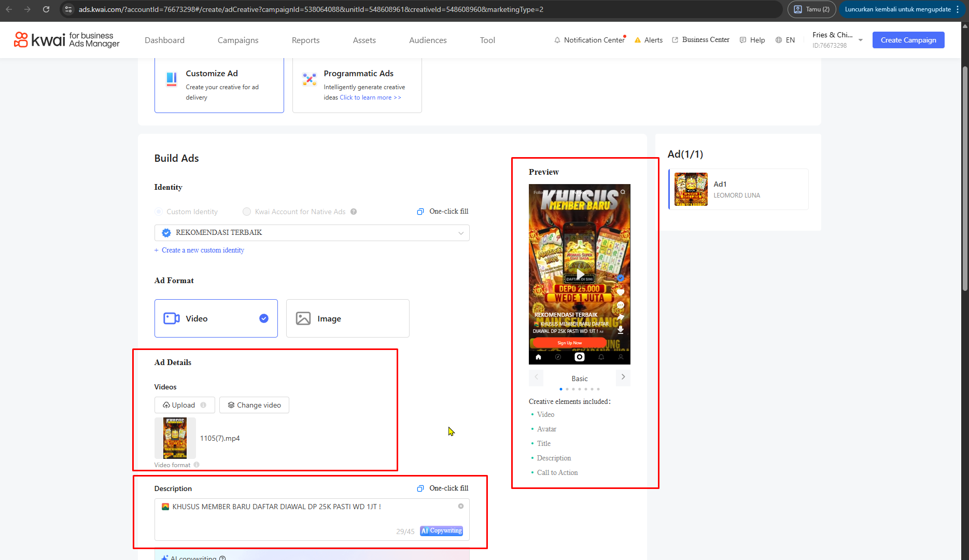
Task: Click the info icon beside Kwai Account for Native Ads
Action: (x=354, y=212)
